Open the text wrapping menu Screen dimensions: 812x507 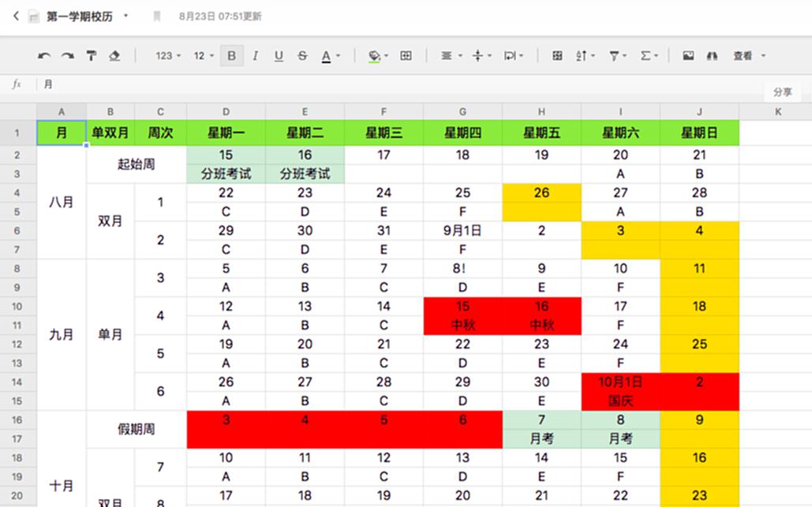coord(514,56)
